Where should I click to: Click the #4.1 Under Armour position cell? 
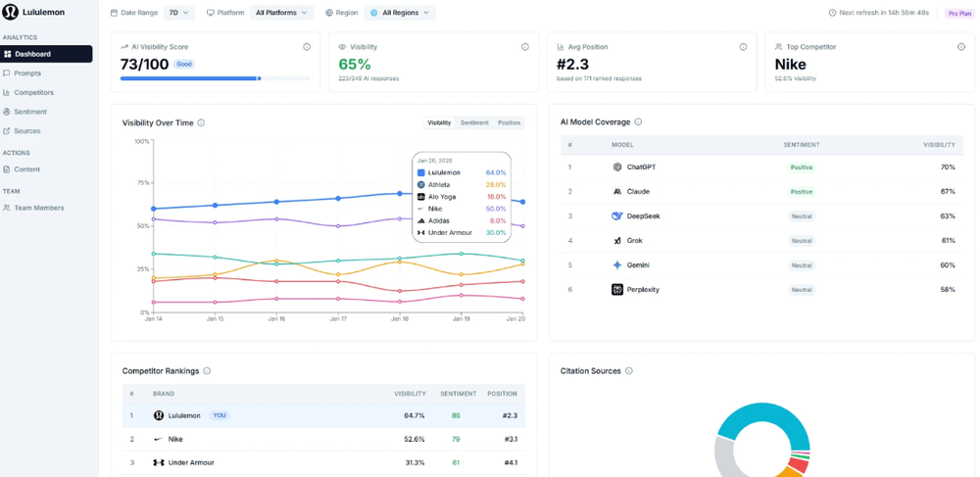coord(511,462)
